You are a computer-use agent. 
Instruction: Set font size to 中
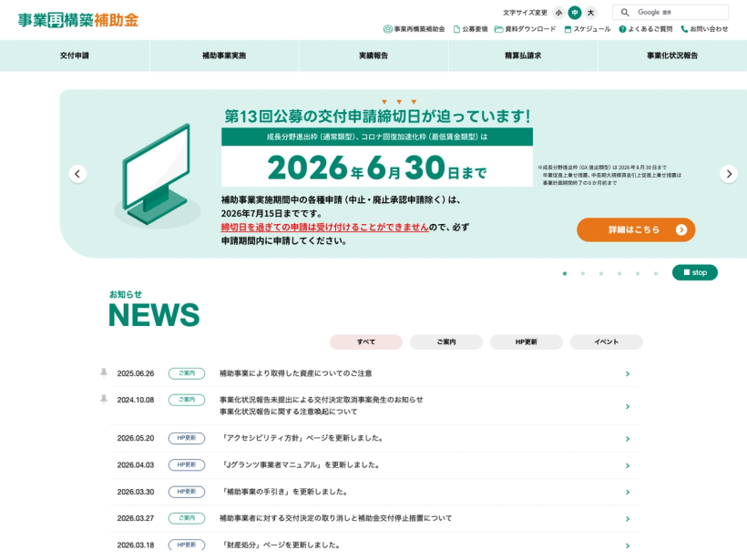click(575, 13)
